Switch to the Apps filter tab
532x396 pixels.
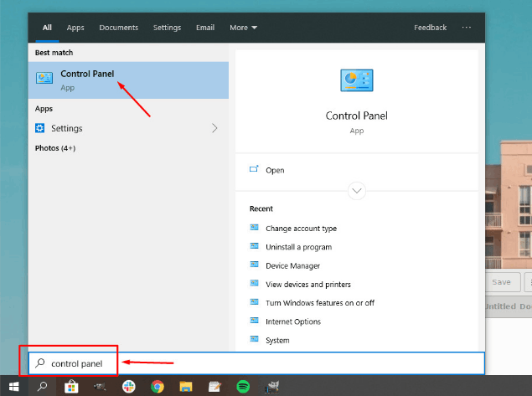[75, 28]
